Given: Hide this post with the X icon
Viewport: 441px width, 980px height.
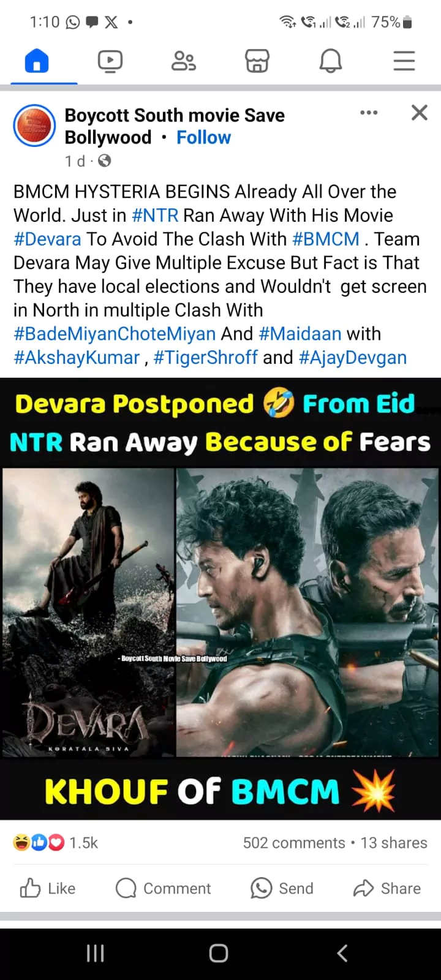Looking at the screenshot, I should [420, 113].
